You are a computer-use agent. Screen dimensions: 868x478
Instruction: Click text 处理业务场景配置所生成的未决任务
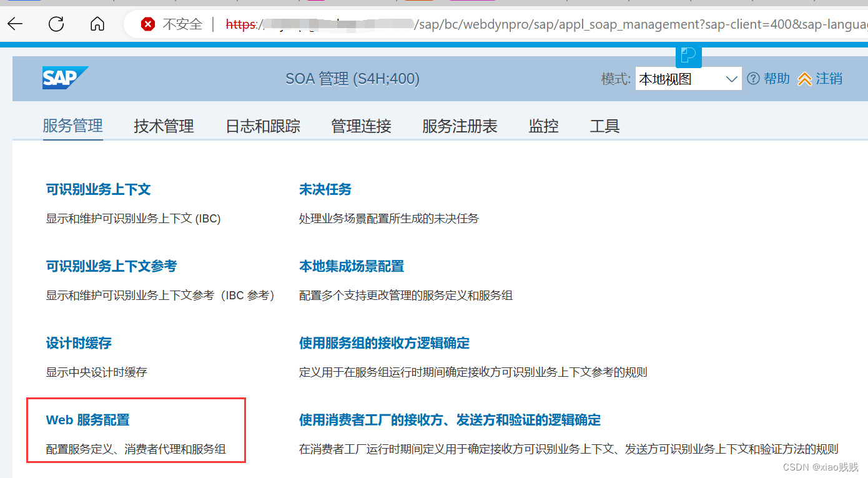[389, 219]
